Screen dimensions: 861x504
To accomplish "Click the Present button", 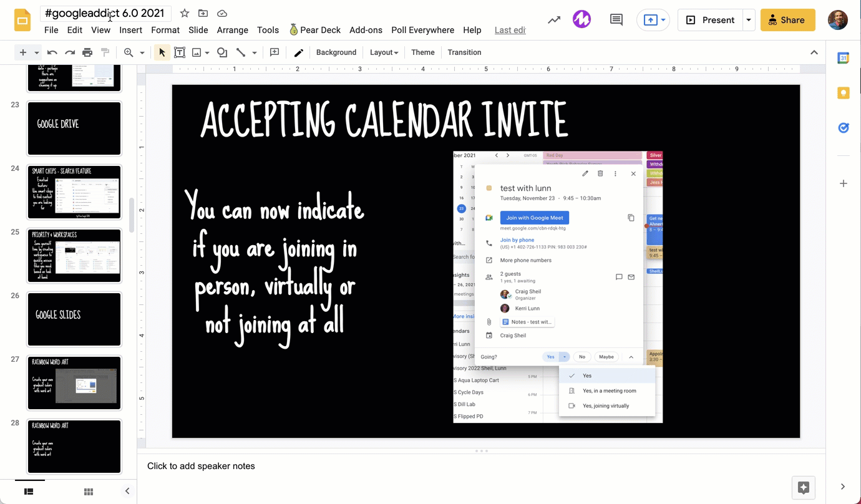I will 711,20.
